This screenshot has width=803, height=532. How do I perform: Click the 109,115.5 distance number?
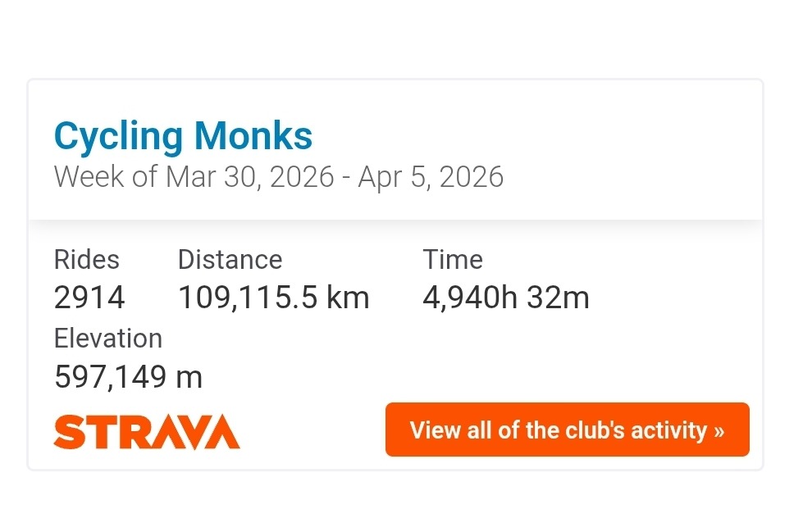click(x=248, y=298)
